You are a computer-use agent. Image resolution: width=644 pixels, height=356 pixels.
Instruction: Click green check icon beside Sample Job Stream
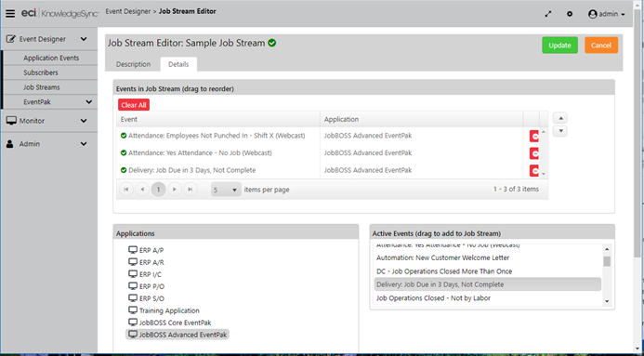[272, 43]
